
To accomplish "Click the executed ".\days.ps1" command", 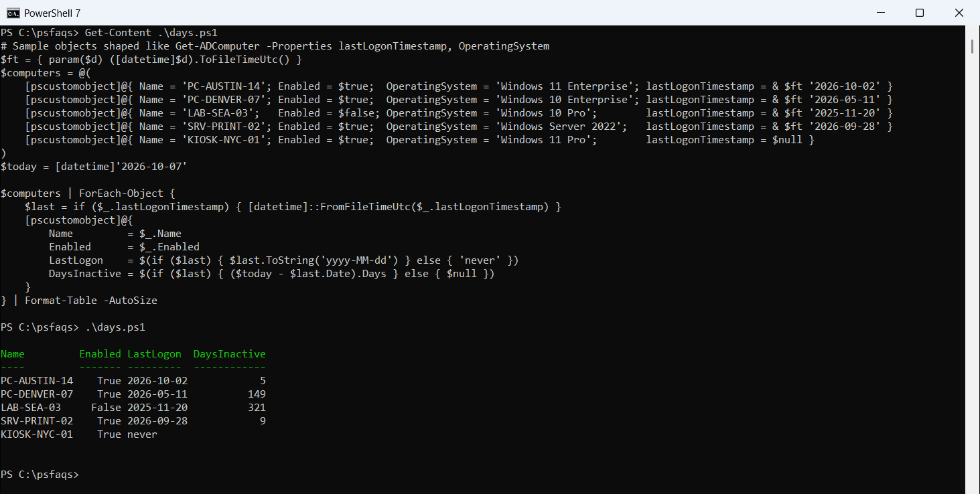I will click(x=115, y=327).
